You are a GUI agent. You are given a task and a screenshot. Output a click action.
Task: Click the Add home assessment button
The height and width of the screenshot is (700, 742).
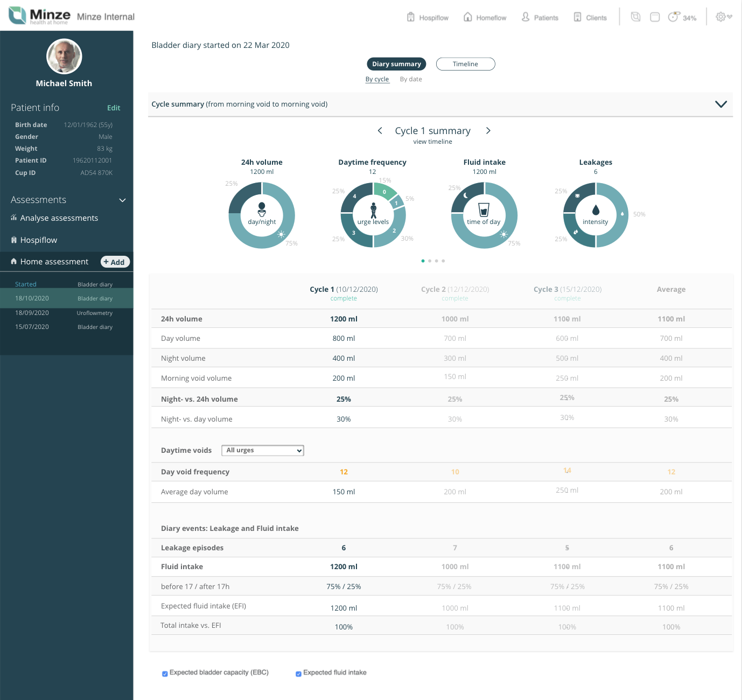click(x=115, y=262)
